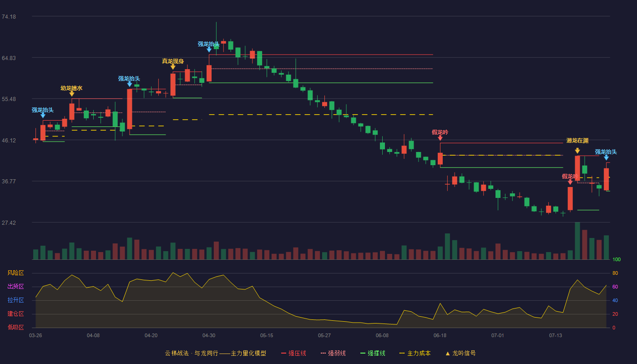Click the 07-13 date label

(x=556, y=335)
